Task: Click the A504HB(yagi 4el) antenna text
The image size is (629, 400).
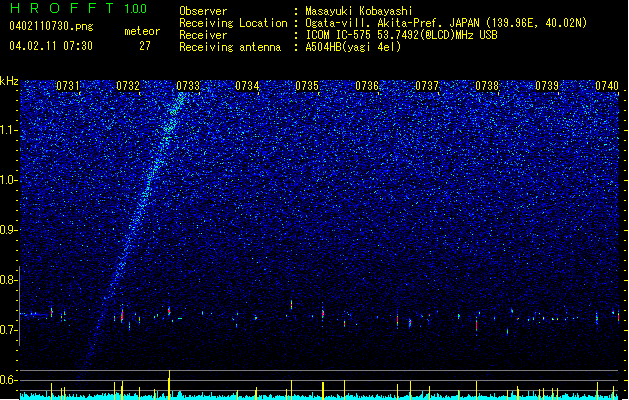Action: 353,47
